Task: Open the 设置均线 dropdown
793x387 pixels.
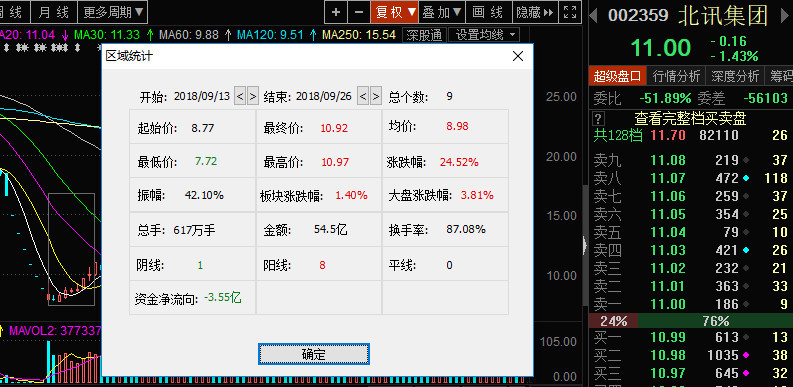Action: (484, 35)
